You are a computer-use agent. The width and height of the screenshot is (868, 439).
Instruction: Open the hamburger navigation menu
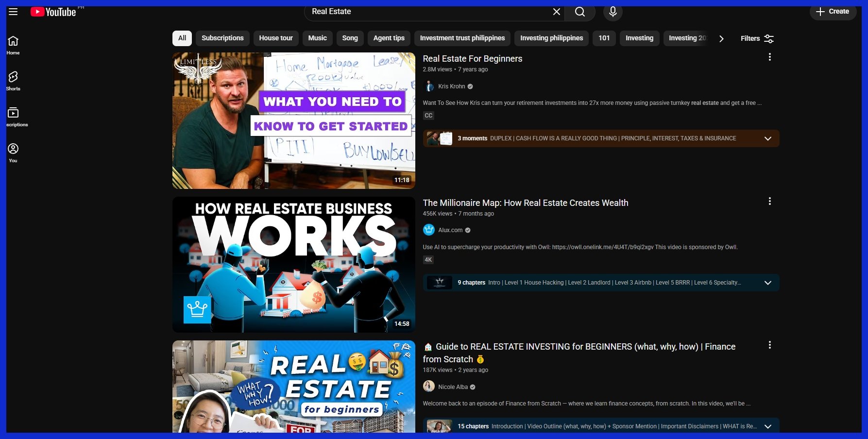click(13, 12)
